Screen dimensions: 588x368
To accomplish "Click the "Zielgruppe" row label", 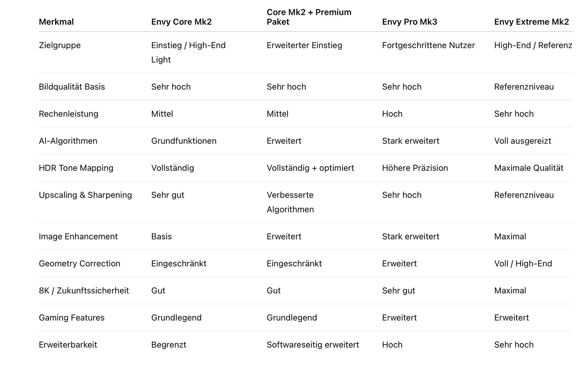I will pos(60,45).
